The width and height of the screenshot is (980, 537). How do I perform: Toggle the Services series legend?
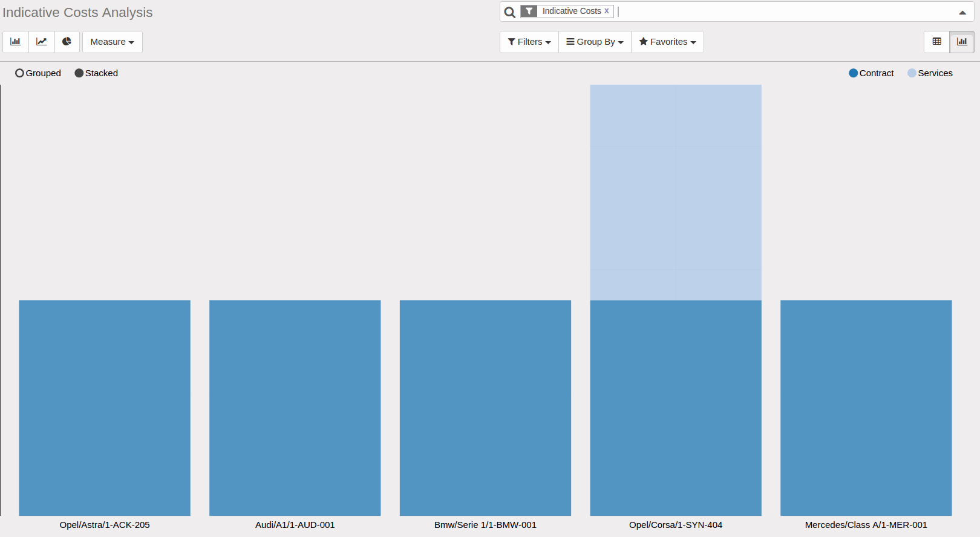[x=930, y=73]
